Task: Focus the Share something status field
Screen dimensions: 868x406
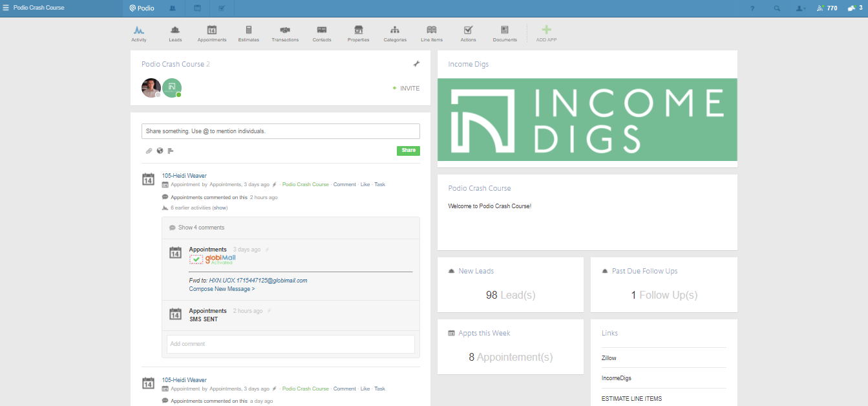Action: [x=281, y=131]
